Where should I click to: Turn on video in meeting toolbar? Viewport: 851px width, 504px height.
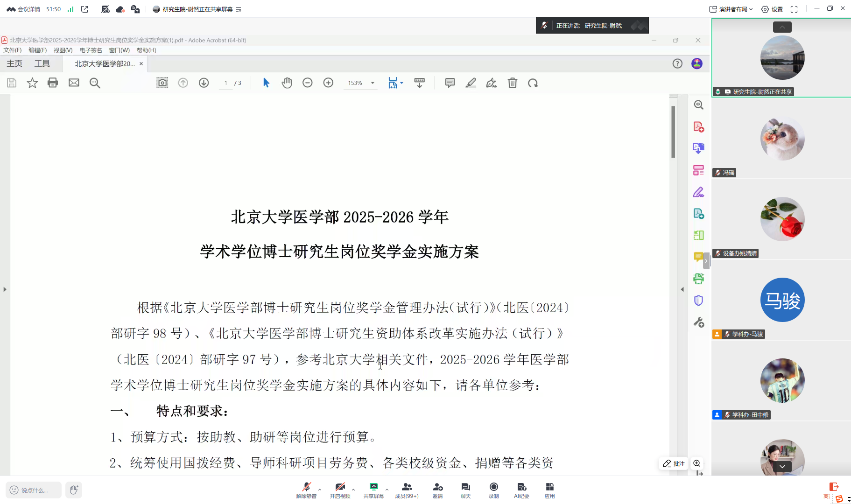pos(340,490)
